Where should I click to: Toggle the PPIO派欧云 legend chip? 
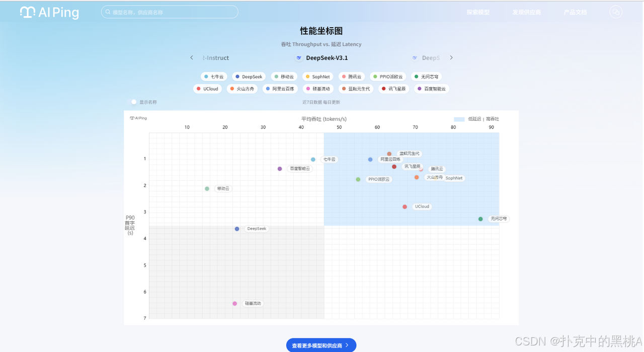point(388,77)
